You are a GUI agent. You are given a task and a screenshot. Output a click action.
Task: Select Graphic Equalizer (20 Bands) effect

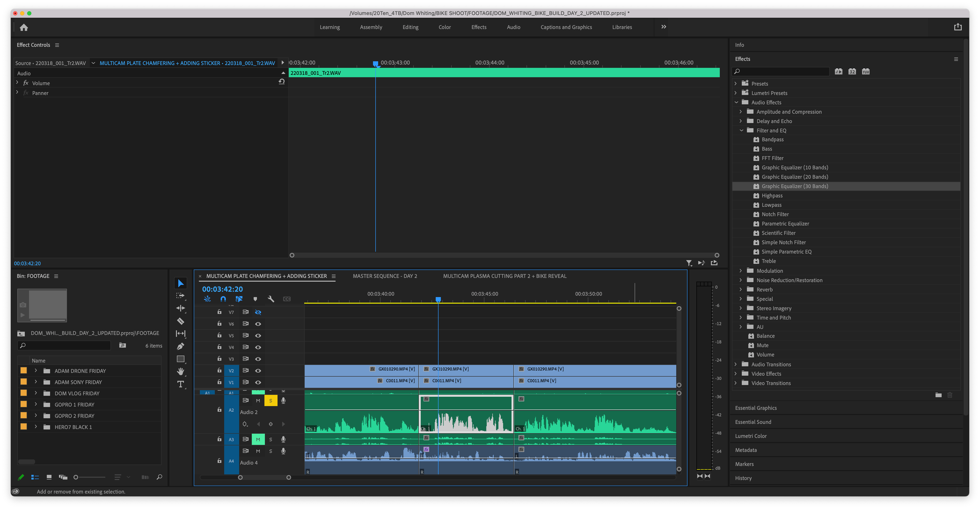tap(795, 177)
